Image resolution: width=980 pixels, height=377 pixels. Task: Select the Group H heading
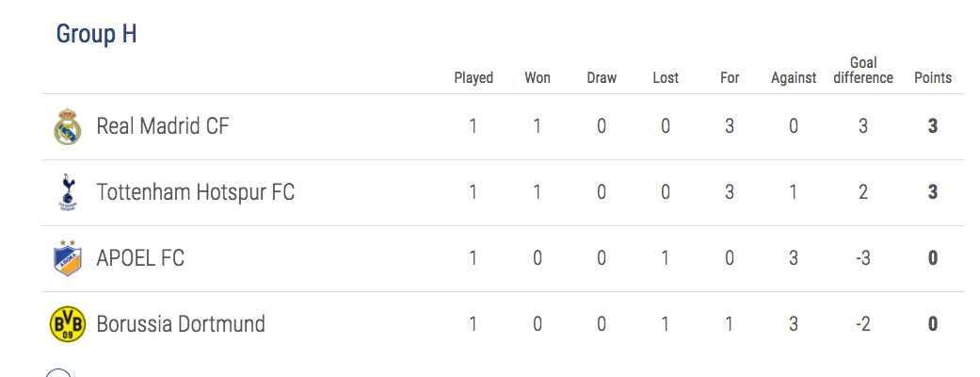click(96, 34)
